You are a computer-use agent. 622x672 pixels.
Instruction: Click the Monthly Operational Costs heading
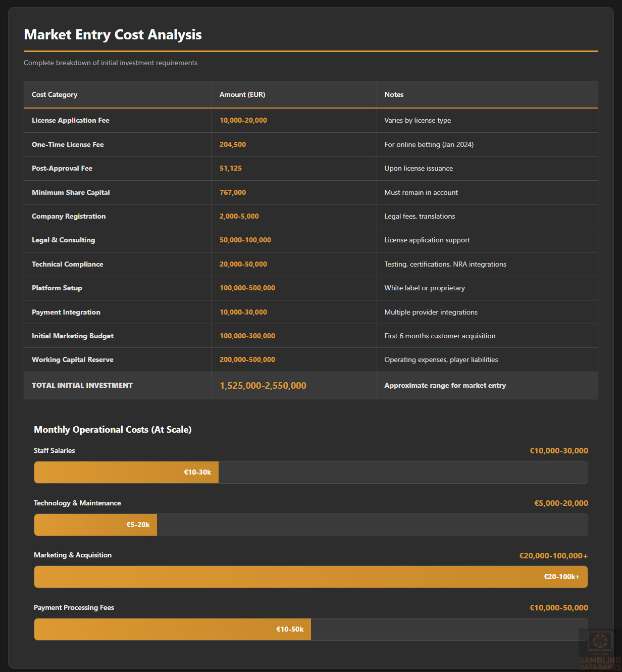coord(113,430)
